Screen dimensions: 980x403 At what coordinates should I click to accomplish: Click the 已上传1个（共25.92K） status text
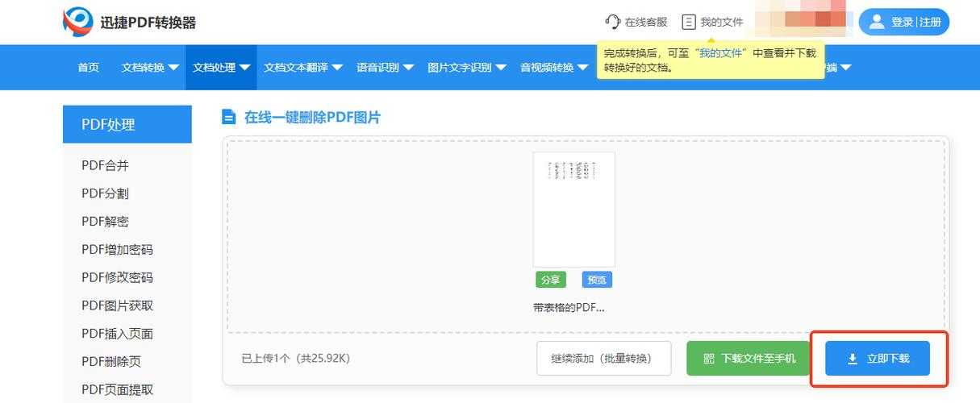296,358
